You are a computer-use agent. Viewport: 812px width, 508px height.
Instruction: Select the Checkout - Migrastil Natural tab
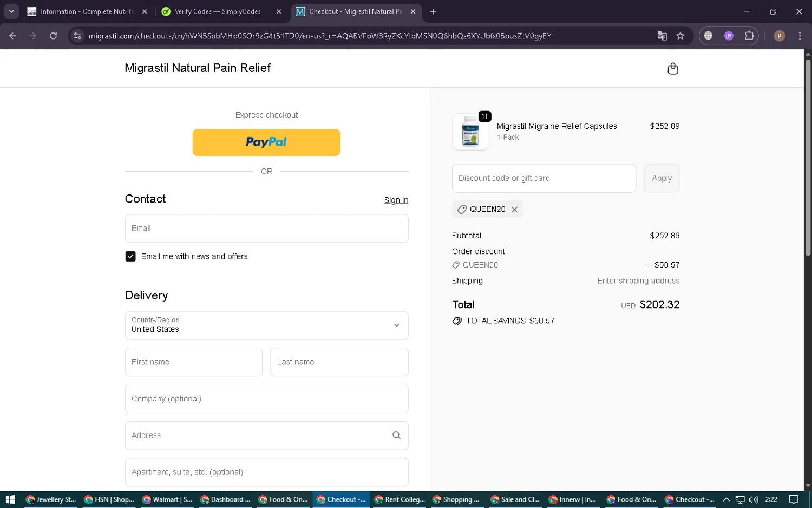click(x=356, y=11)
